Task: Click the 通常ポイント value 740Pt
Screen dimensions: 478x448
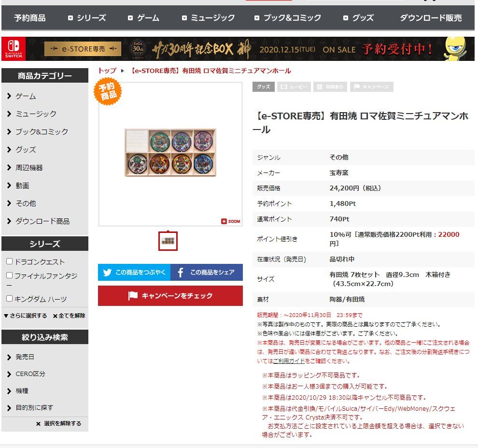Action: pos(339,219)
